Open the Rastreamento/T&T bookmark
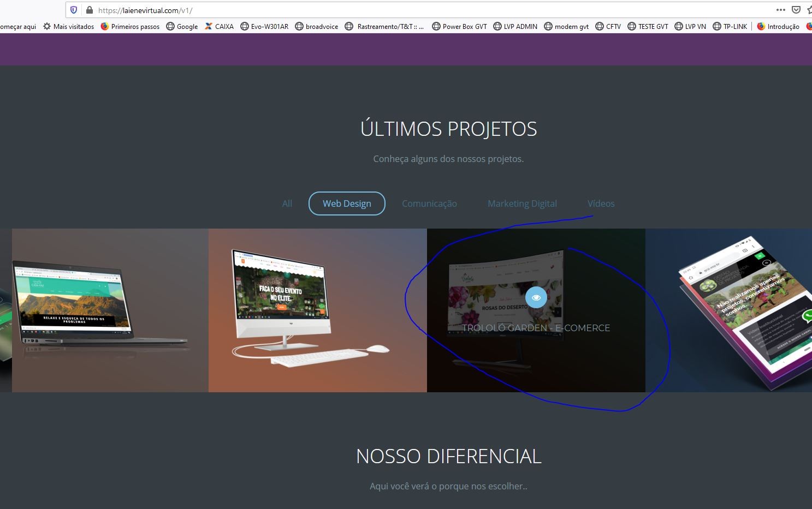Screen dimensions: 812x509 point(384,26)
